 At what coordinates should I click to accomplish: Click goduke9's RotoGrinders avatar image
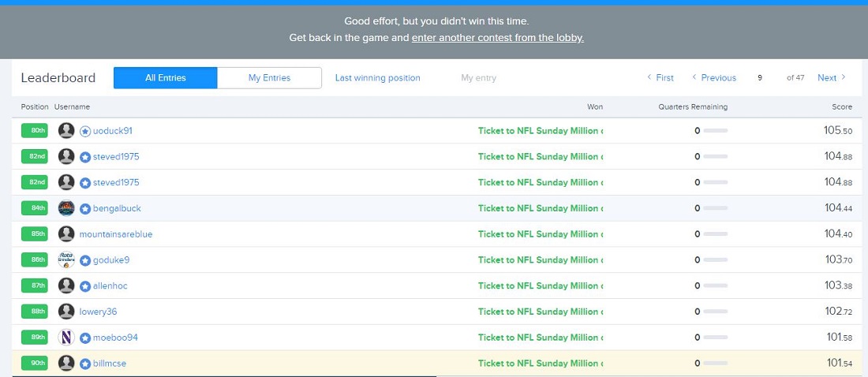tap(66, 260)
